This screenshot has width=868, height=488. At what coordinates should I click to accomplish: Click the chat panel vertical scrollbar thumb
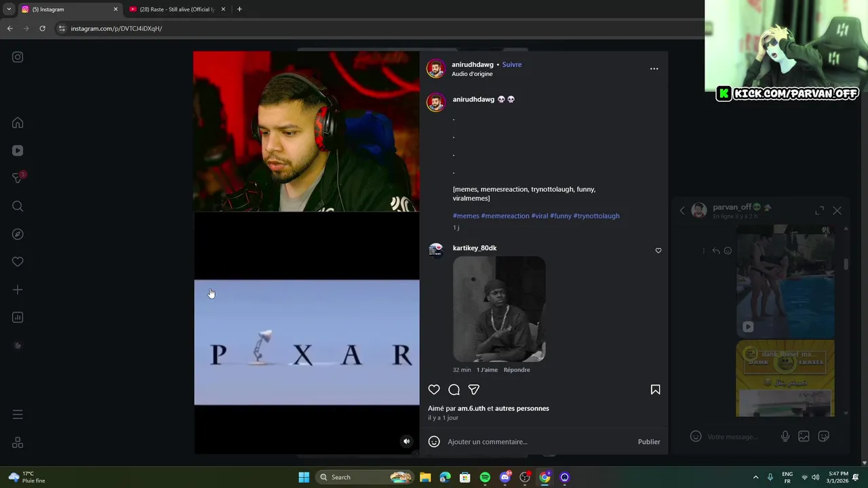click(846, 264)
